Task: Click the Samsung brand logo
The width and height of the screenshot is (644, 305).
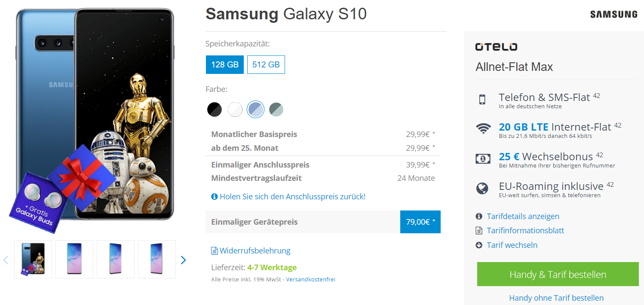Action: tap(613, 15)
